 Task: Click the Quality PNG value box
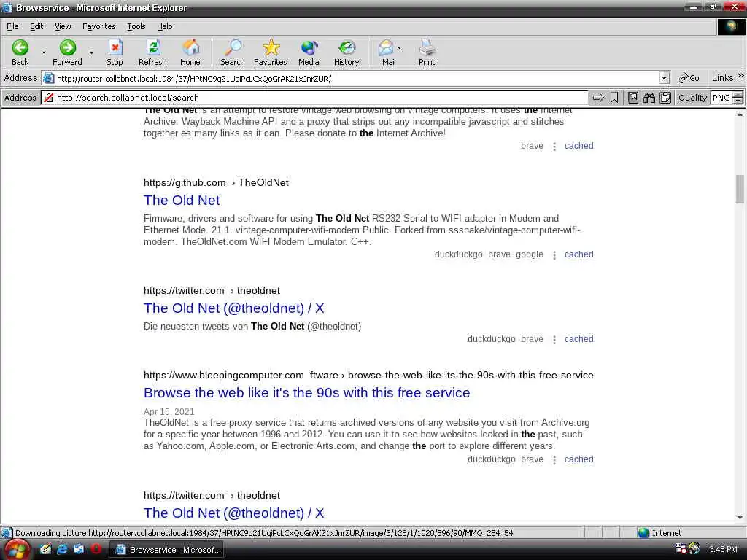[721, 98]
